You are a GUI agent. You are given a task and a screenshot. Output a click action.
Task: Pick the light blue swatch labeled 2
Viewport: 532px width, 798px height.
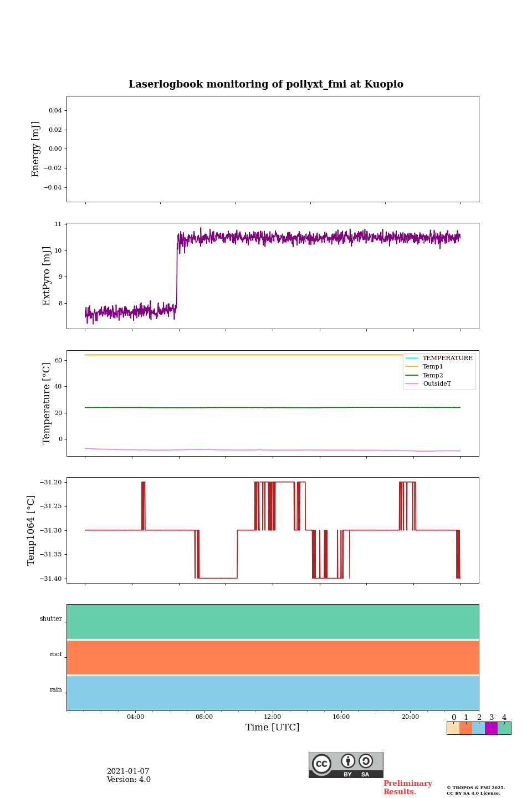click(x=478, y=728)
